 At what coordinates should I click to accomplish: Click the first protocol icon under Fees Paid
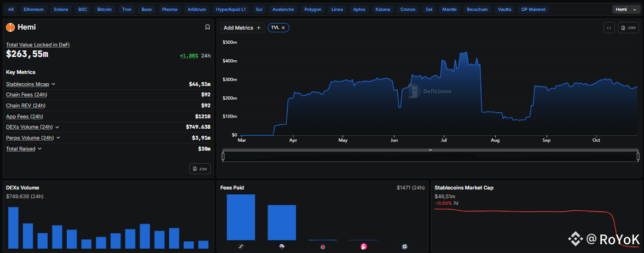click(x=241, y=247)
